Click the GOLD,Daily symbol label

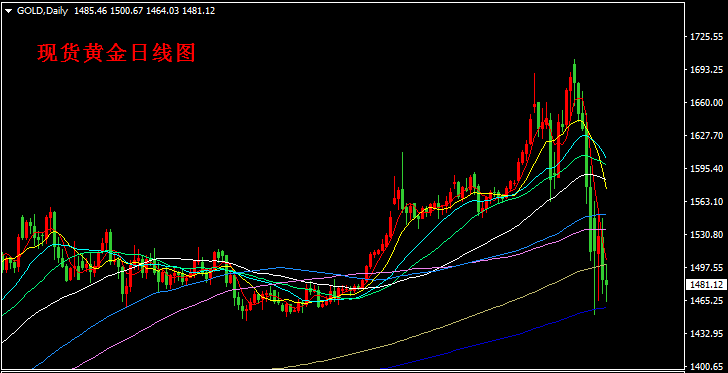42,11
